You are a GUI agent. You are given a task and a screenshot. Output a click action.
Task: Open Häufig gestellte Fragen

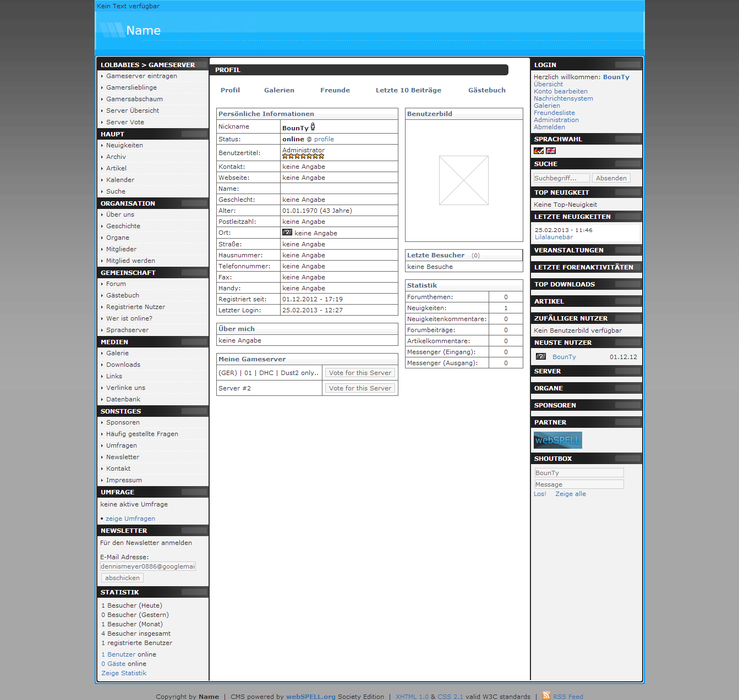click(142, 434)
